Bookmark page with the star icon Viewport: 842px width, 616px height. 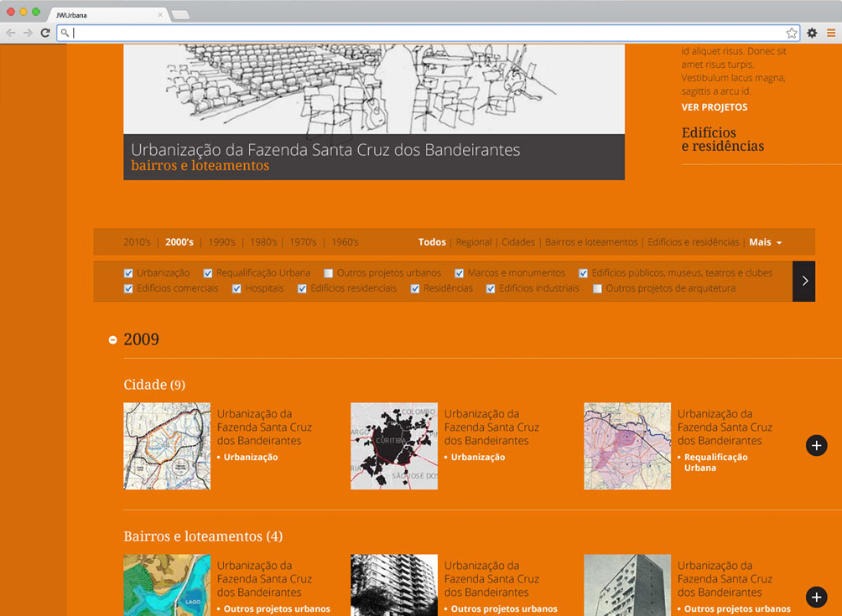click(x=792, y=33)
